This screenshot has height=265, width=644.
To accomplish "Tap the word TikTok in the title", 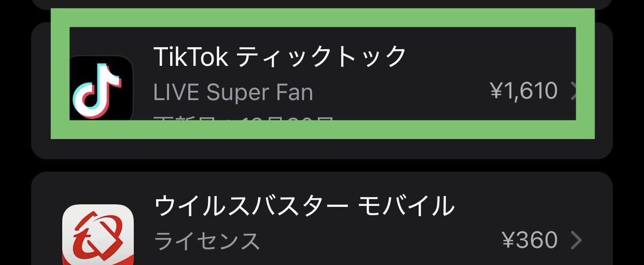I will 191,57.
